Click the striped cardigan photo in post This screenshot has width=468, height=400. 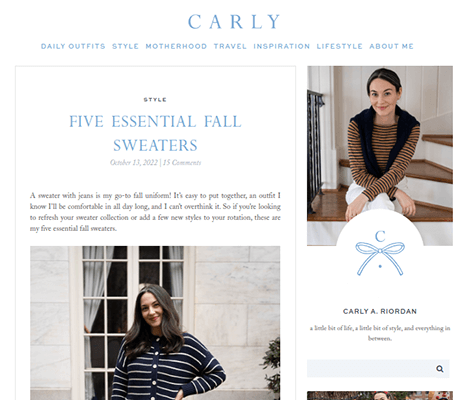click(155, 323)
